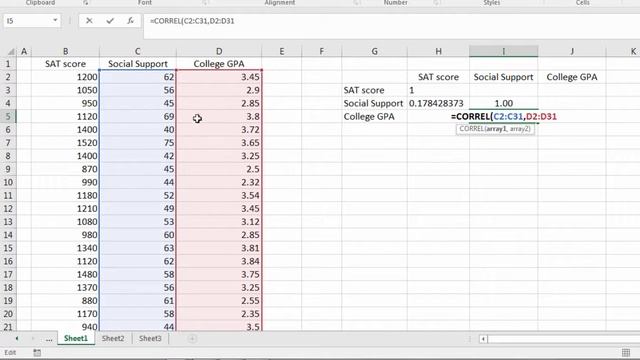
Task: Select Social Support value 69
Action: coord(138,117)
